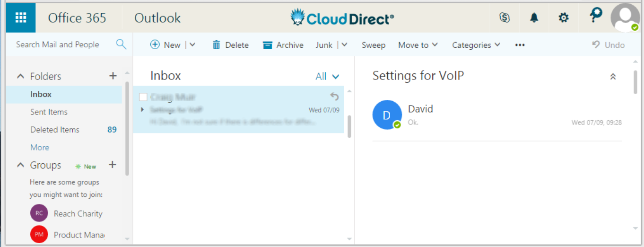Click the More folders link
Image resolution: width=644 pixels, height=247 pixels.
coord(40,147)
